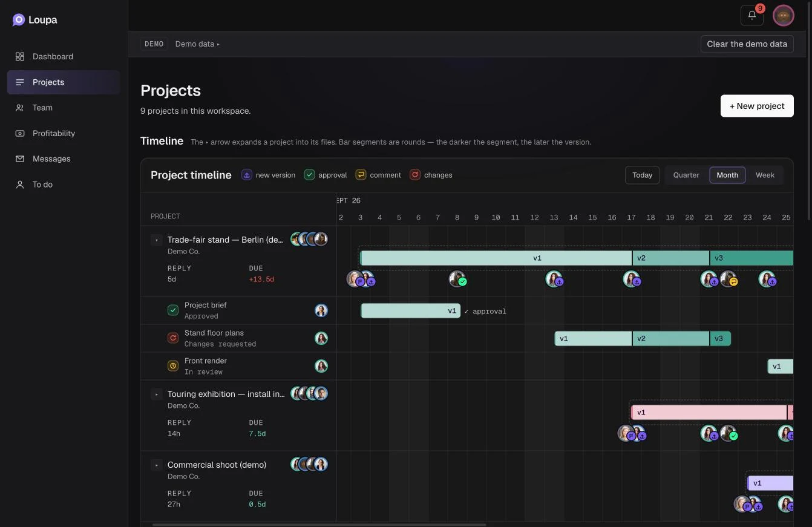Screen dimensions: 812x527
Task: Click the assignee avatar on Project brief row
Action: (x=321, y=310)
